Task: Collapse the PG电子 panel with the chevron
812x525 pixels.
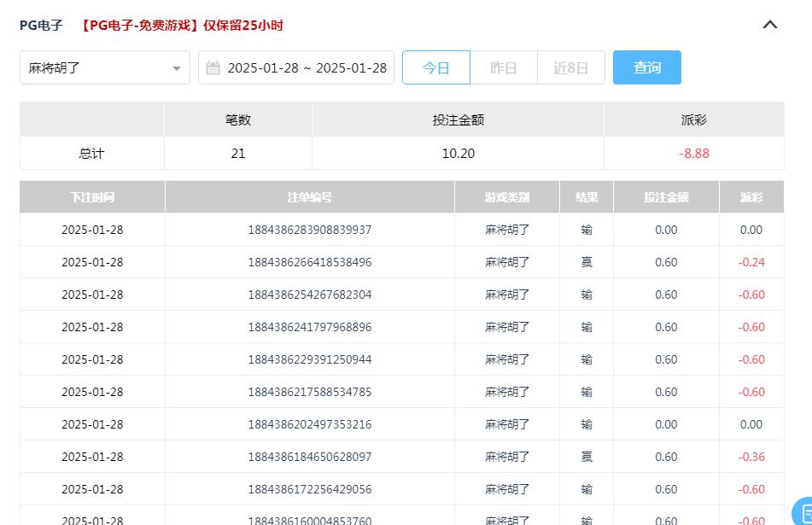Action: point(770,26)
